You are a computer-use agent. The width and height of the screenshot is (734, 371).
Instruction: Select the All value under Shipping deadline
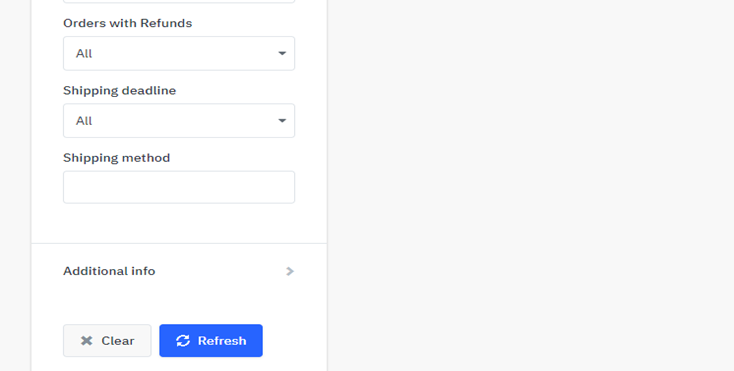click(x=84, y=121)
